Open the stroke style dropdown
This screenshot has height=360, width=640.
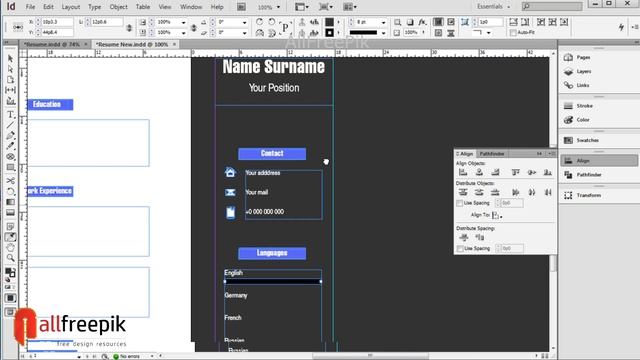pos(383,33)
